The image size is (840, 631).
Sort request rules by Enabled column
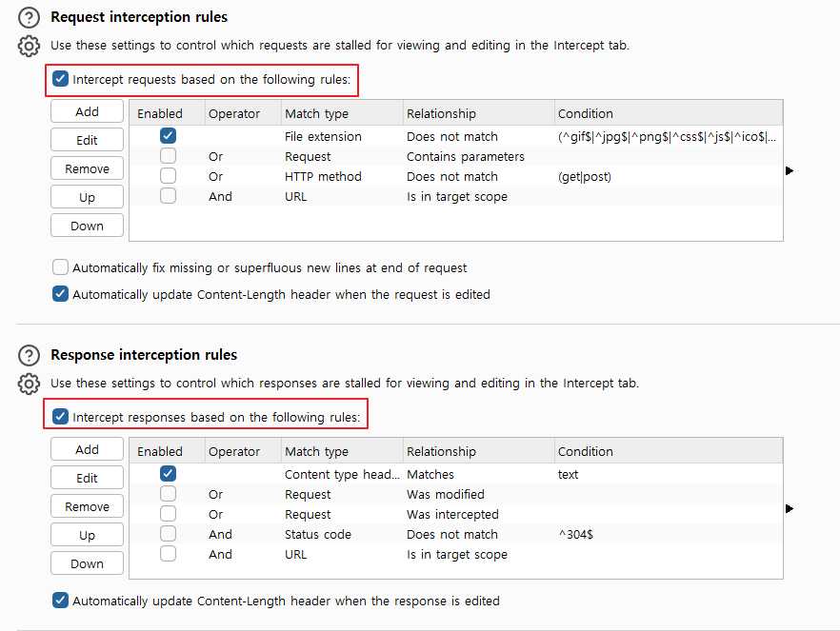point(168,113)
